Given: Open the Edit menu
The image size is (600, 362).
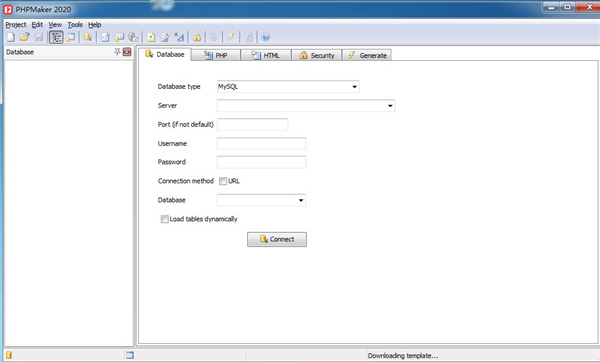Looking at the screenshot, I should [37, 24].
